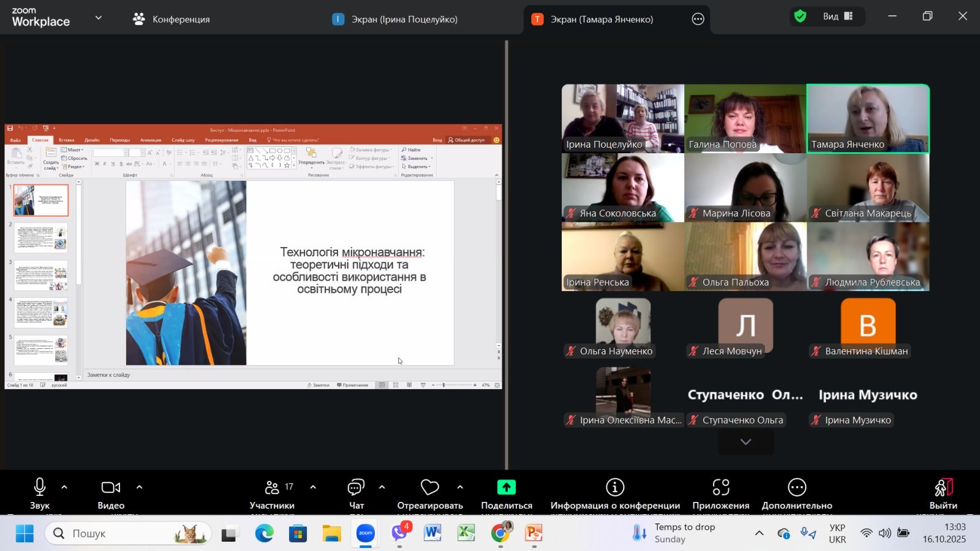Screen dimensions: 980x551
Task: Open the Zoom Chat panel
Action: coord(356,494)
